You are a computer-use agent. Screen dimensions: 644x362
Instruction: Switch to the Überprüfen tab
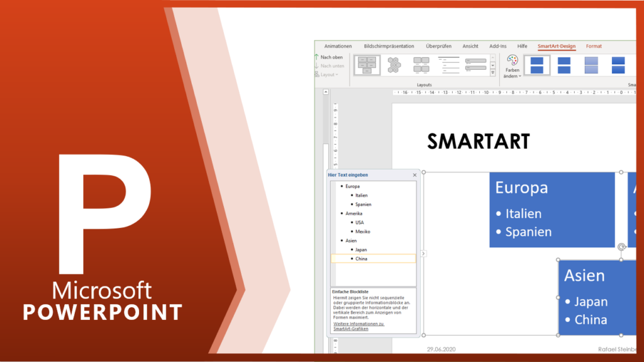tap(438, 46)
